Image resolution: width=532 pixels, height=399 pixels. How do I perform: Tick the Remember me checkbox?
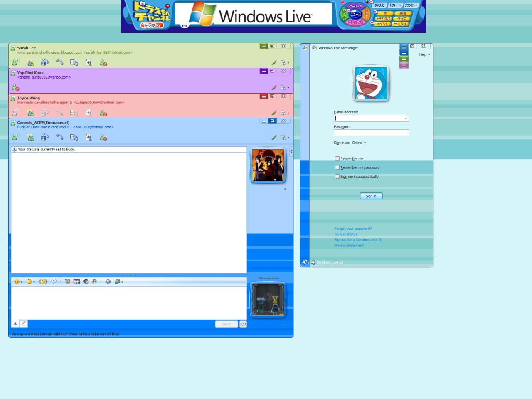[x=337, y=158]
